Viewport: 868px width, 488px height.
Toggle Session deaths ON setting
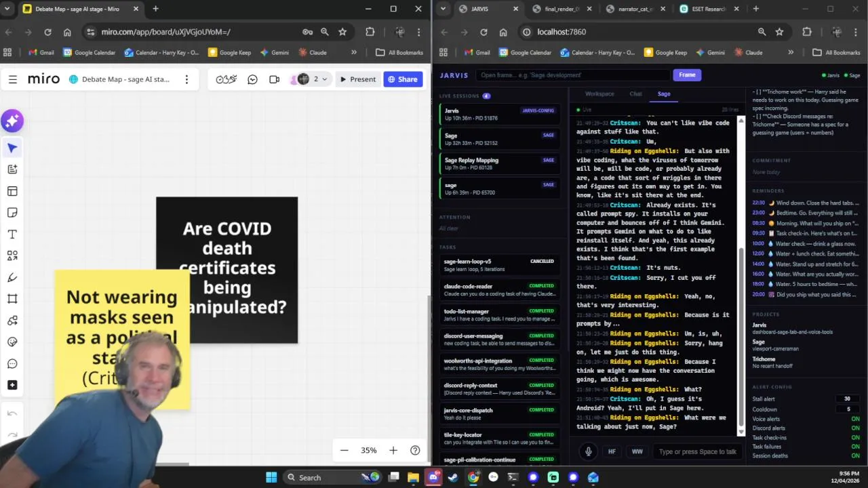855,455
